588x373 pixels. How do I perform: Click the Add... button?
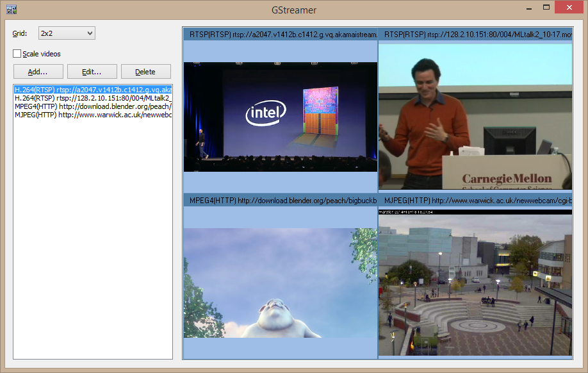click(38, 72)
